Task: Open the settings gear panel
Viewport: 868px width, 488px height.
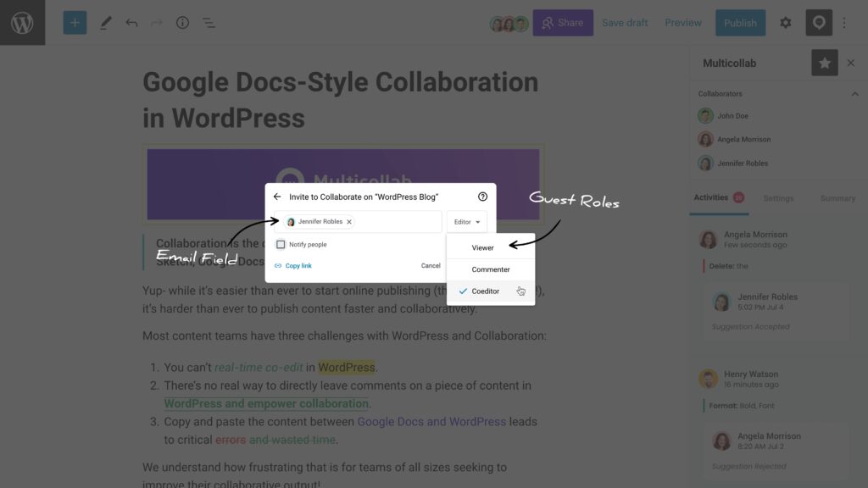Action: click(x=786, y=23)
